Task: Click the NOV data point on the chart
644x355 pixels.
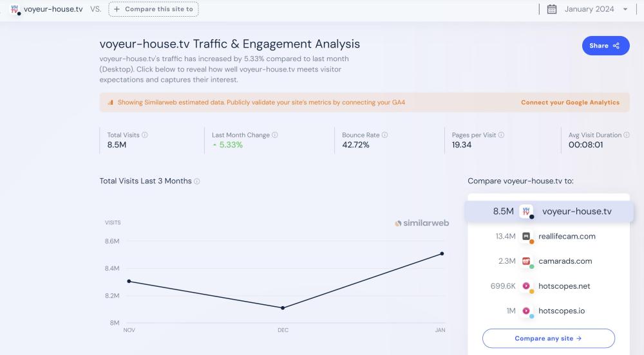Action: point(129,281)
